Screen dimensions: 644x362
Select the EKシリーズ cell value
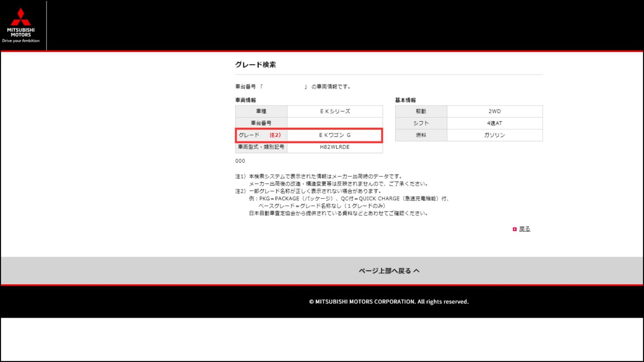click(335, 111)
